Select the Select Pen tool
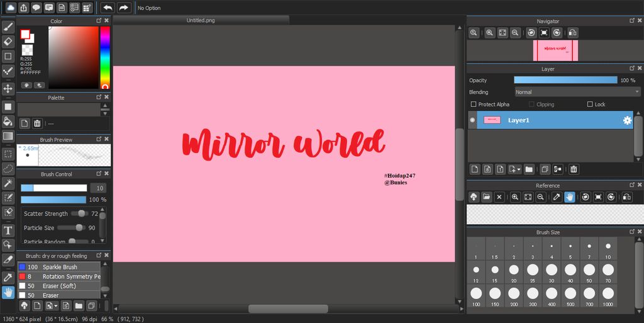This screenshot has height=323, width=644. (8, 198)
